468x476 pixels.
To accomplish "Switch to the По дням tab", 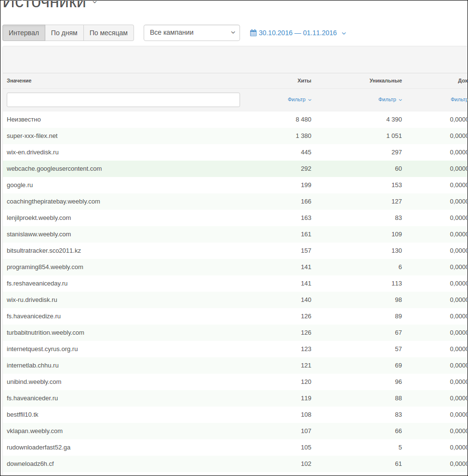I will point(64,33).
